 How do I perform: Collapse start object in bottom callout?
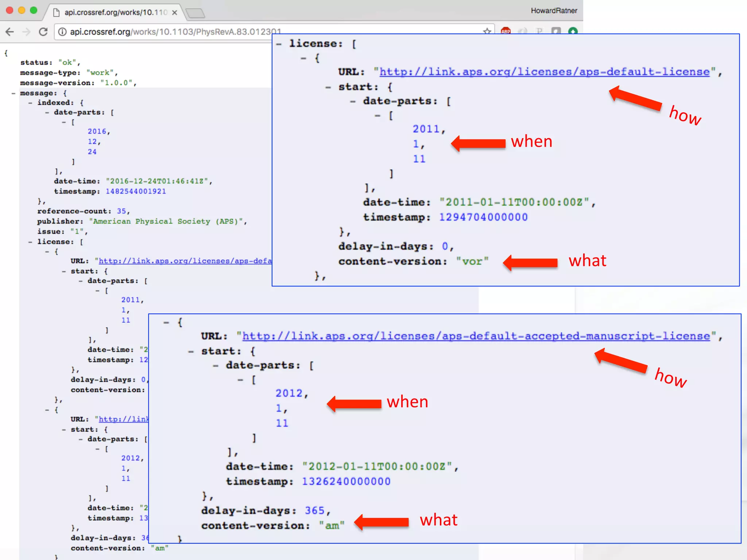pos(191,351)
